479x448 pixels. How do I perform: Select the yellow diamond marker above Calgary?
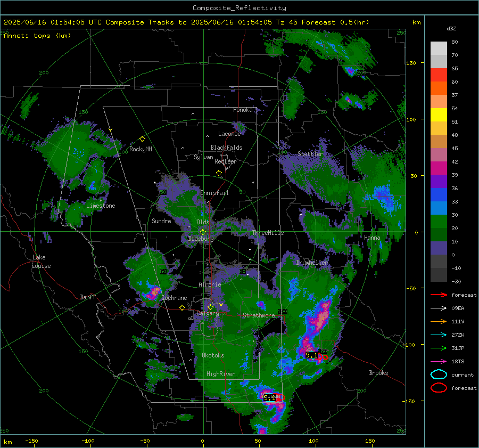[x=210, y=307]
